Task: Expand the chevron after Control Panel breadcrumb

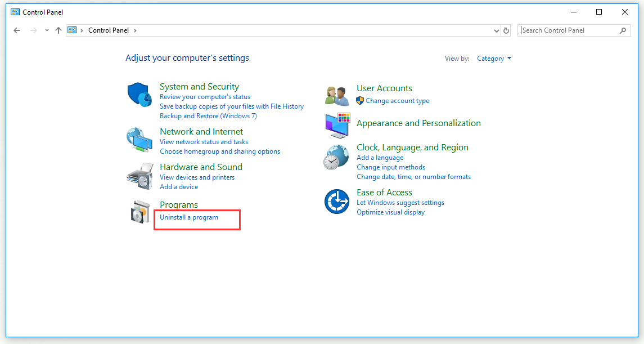Action: click(135, 30)
